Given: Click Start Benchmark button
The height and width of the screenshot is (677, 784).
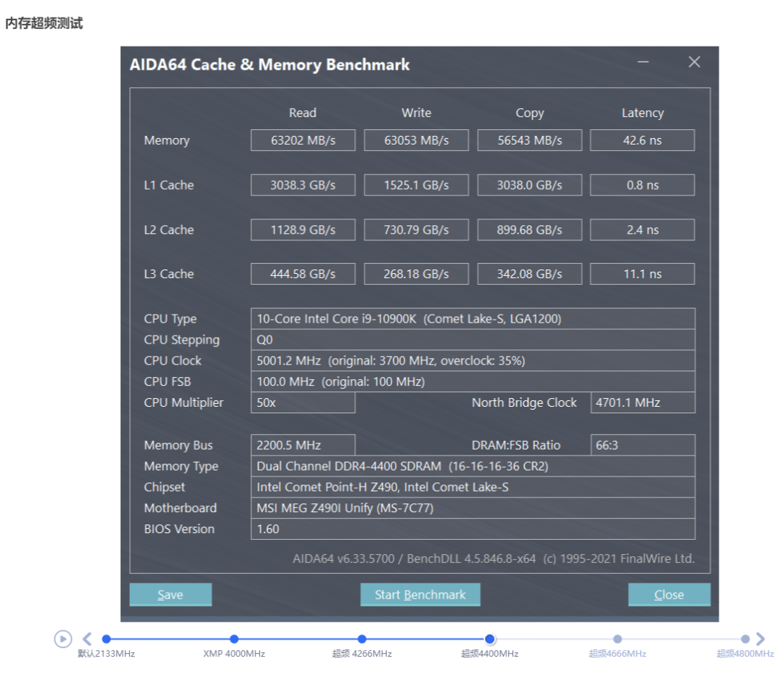Looking at the screenshot, I should pyautogui.click(x=420, y=594).
